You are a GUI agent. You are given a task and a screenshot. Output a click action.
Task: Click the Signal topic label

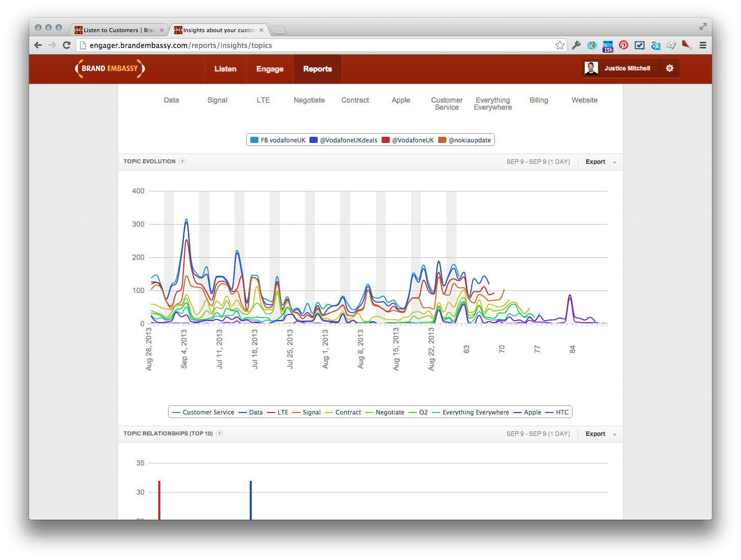pos(218,101)
